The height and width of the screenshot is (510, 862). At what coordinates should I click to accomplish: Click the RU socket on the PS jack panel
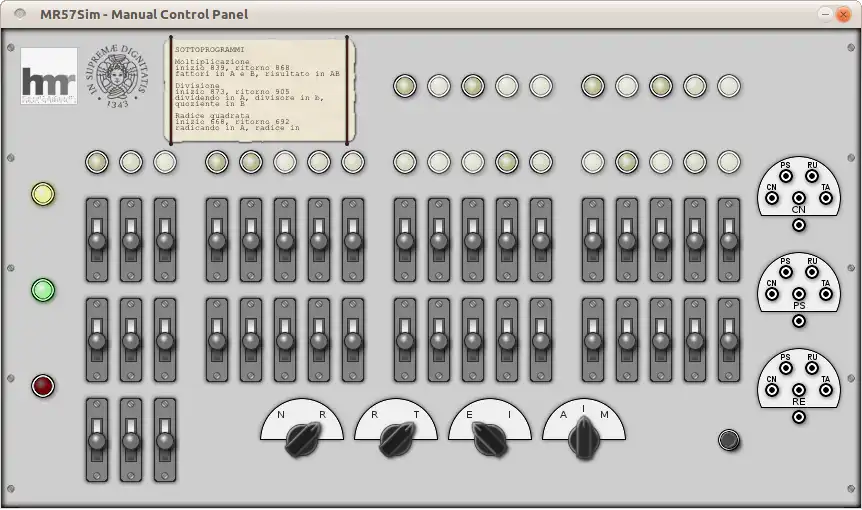(x=812, y=272)
